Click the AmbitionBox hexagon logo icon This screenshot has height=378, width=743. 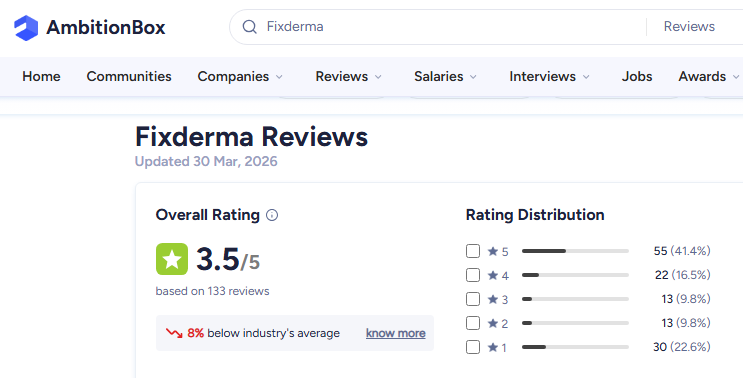[26, 27]
